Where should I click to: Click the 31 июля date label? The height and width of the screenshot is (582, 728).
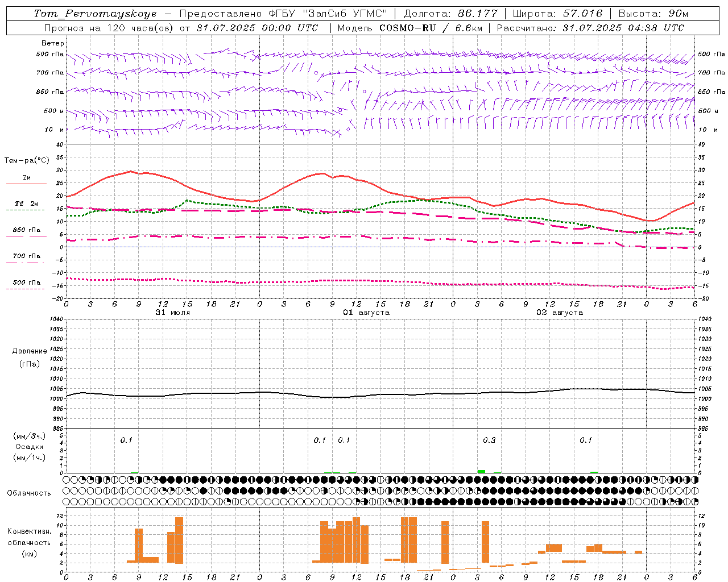[x=173, y=313]
